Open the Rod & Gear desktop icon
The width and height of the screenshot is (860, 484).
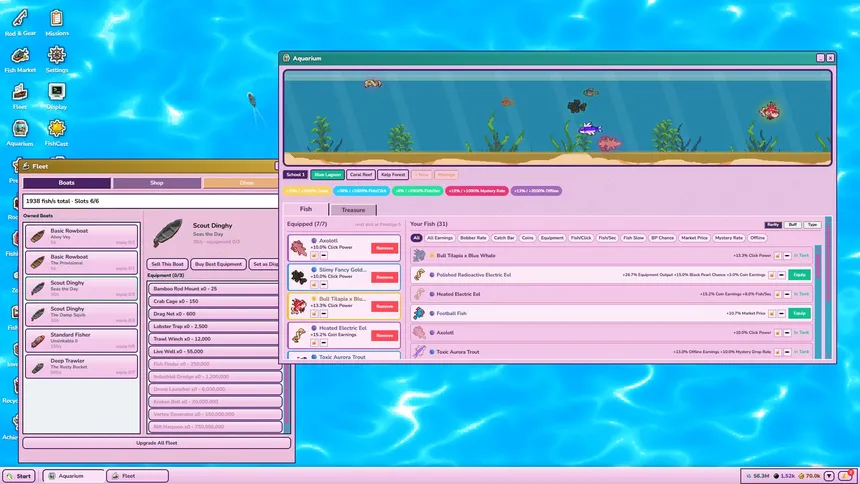20,23
